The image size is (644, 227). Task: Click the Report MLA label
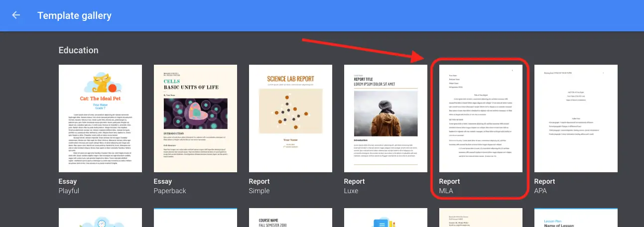click(x=449, y=186)
